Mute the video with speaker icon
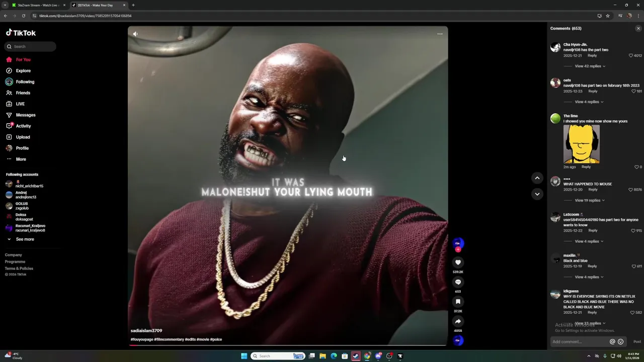The image size is (644, 362). point(135,34)
